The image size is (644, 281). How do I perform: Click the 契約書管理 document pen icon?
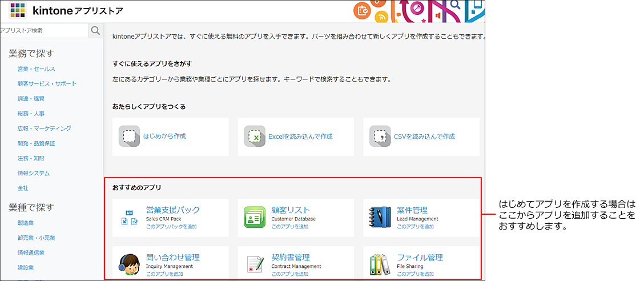pos(255,264)
